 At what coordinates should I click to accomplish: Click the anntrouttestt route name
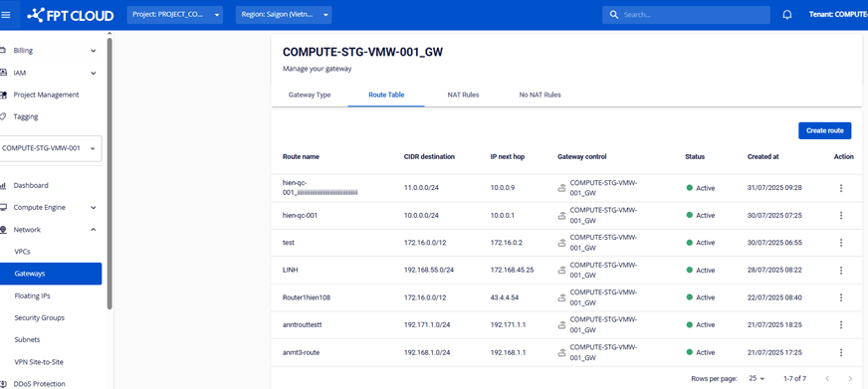click(302, 324)
